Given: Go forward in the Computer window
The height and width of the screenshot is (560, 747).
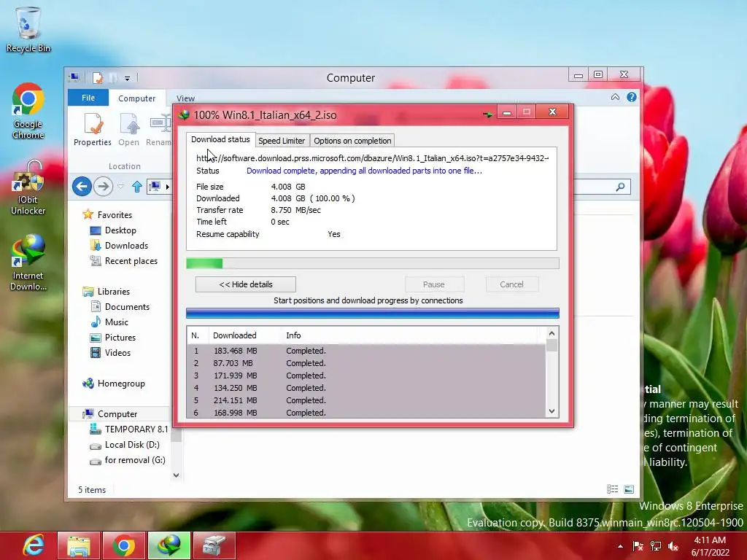Looking at the screenshot, I should coord(103,186).
